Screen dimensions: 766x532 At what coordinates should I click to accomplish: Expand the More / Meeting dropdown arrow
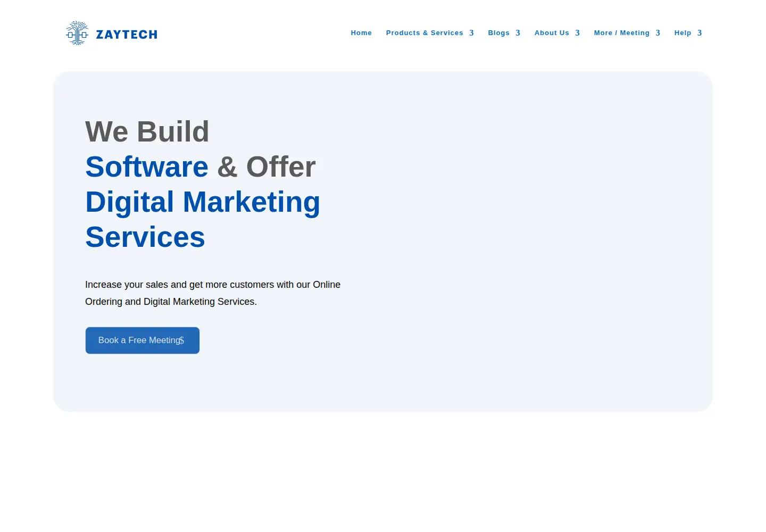pyautogui.click(x=658, y=33)
